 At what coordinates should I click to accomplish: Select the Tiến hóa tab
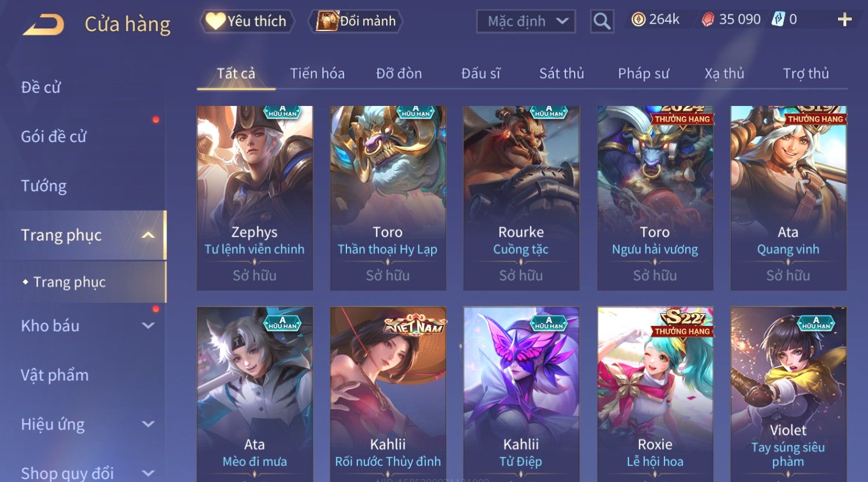coord(317,73)
